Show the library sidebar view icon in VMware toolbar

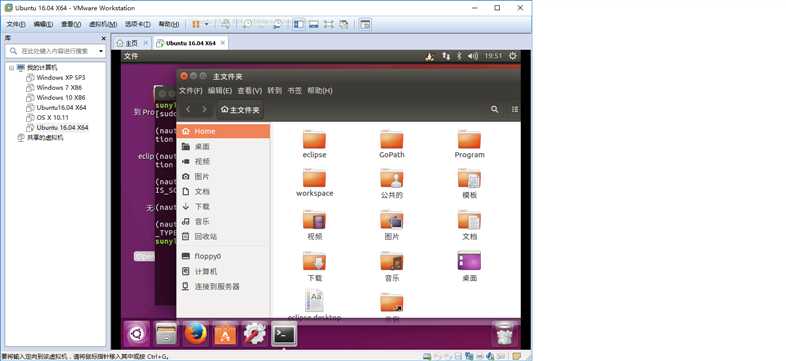pyautogui.click(x=299, y=24)
